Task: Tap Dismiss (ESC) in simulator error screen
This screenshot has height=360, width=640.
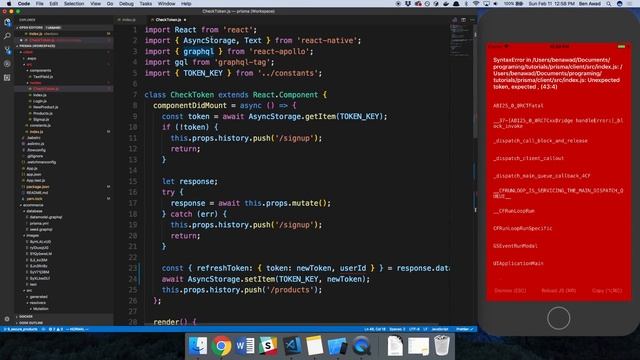Action: 510,291
